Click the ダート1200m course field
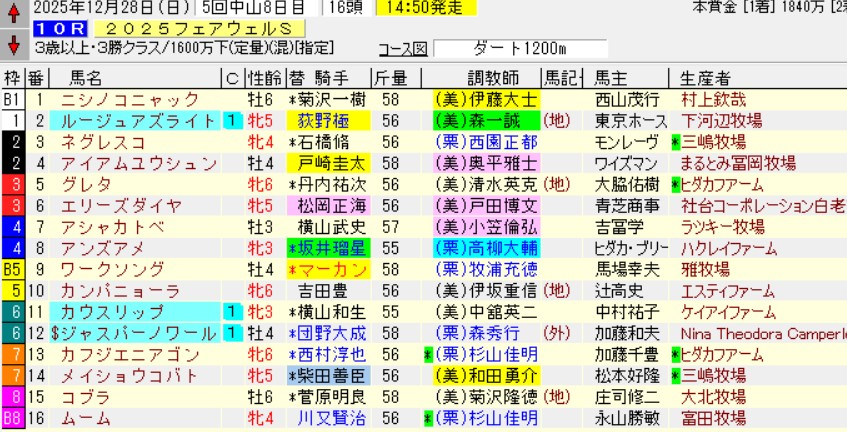The width and height of the screenshot is (847, 432). tap(520, 49)
